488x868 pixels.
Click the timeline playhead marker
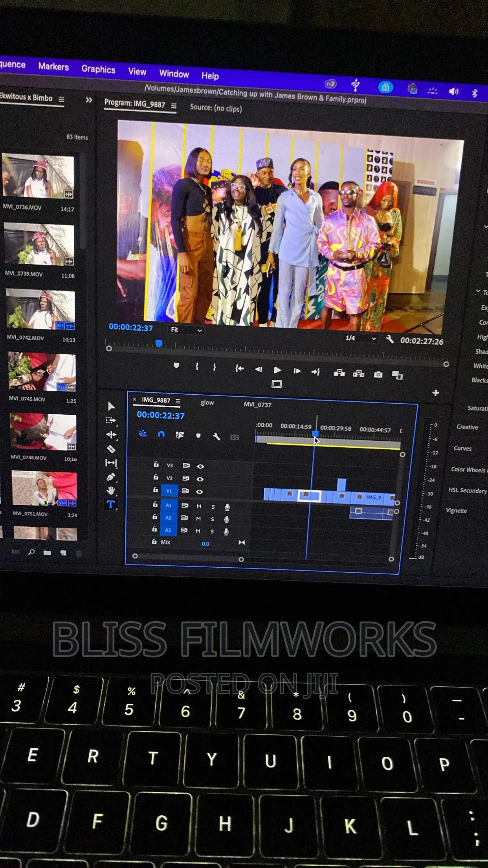(x=315, y=433)
